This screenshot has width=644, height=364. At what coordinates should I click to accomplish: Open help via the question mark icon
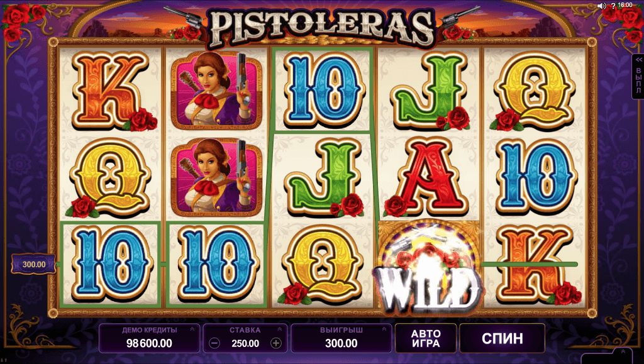point(613,6)
